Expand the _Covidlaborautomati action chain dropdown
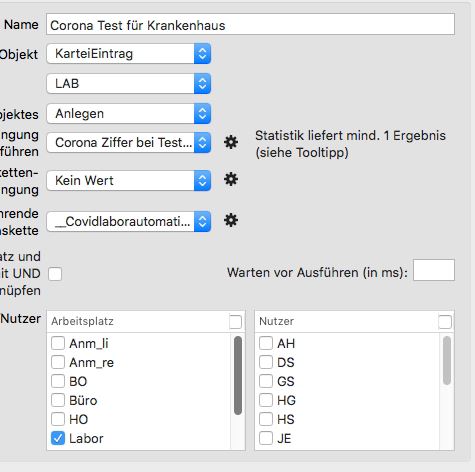The image size is (475, 472). click(129, 221)
